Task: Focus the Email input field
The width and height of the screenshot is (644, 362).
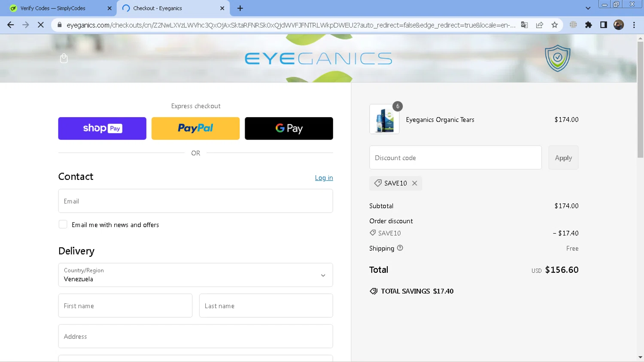Action: 195,201
